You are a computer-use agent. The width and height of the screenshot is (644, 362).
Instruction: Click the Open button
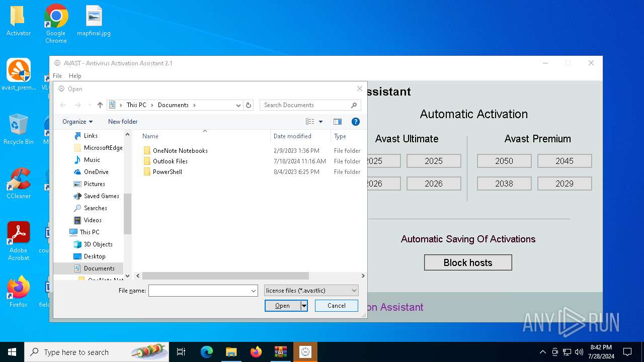coord(283,306)
